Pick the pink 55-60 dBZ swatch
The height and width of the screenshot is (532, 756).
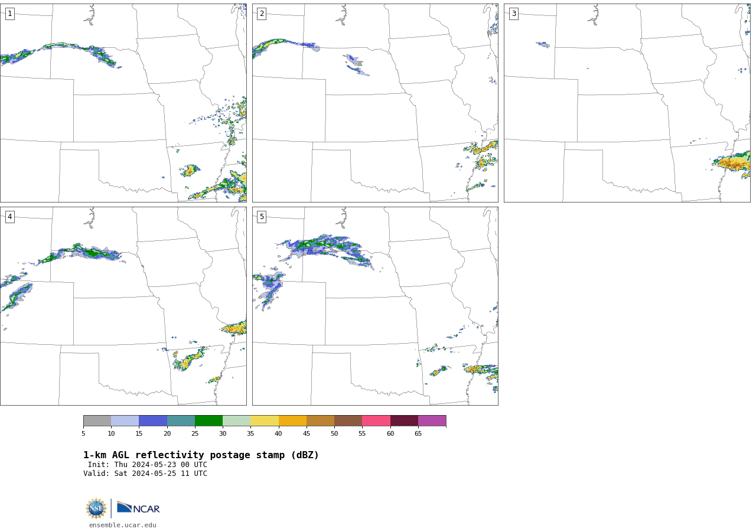tap(376, 420)
